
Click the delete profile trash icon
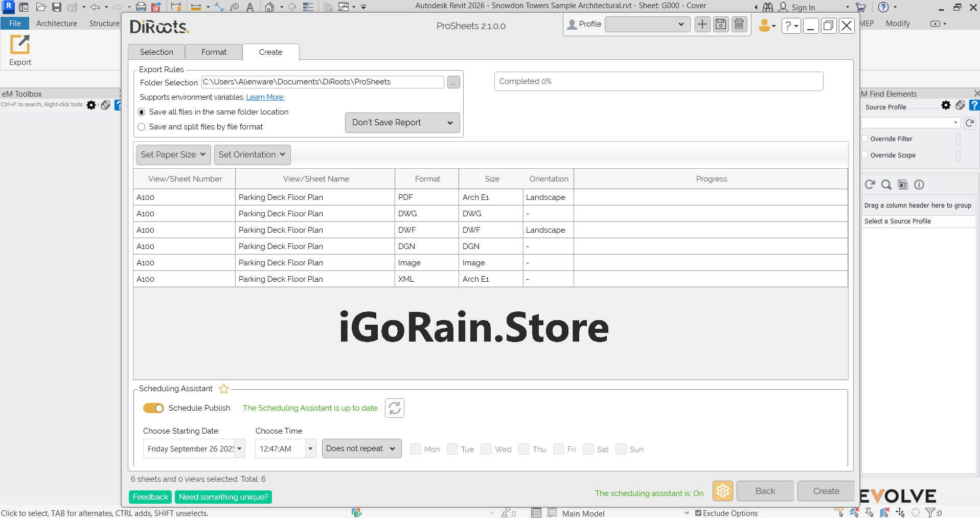point(739,25)
